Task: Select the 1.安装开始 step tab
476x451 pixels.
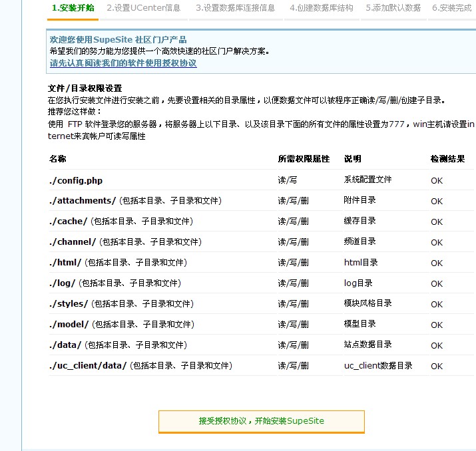Action: click(73, 7)
